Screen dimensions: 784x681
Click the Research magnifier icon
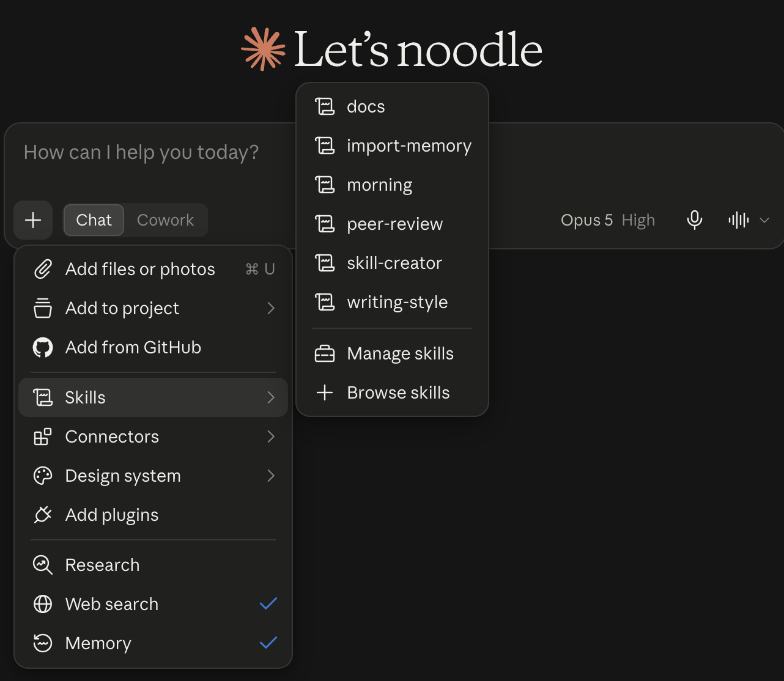[43, 565]
